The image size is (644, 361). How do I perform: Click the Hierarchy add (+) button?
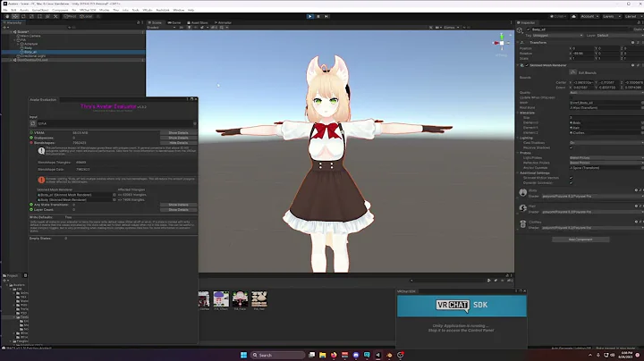4,28
